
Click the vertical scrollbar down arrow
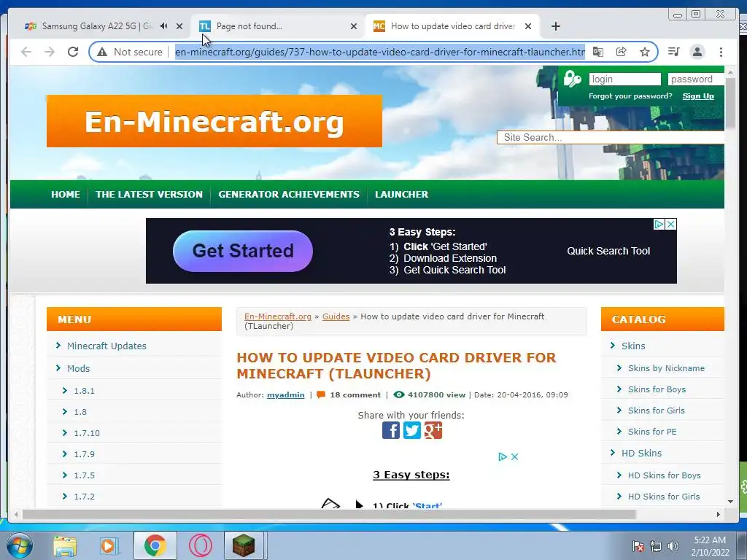coord(730,502)
